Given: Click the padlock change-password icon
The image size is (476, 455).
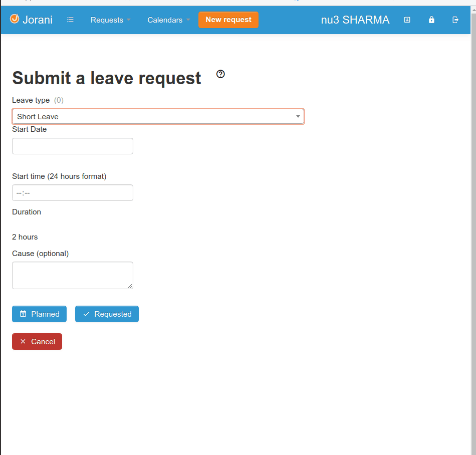Looking at the screenshot, I should [431, 20].
